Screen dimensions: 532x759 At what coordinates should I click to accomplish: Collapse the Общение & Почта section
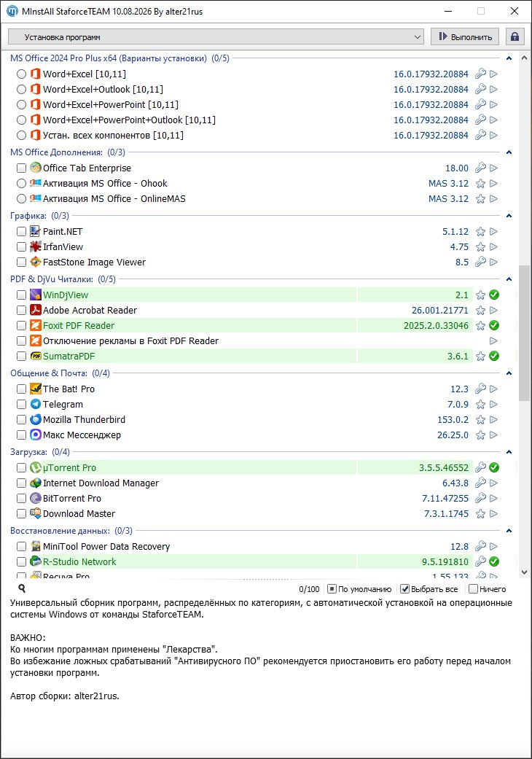click(x=509, y=373)
